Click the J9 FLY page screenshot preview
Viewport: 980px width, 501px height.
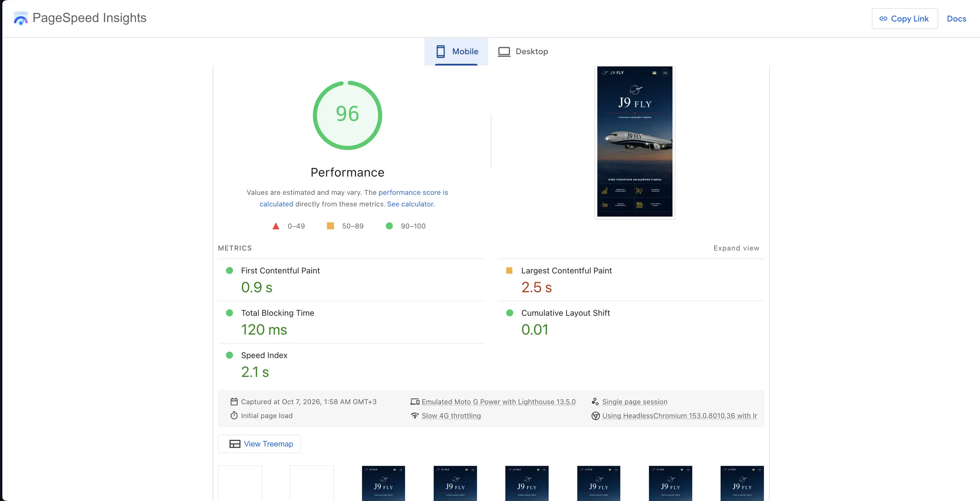(634, 142)
